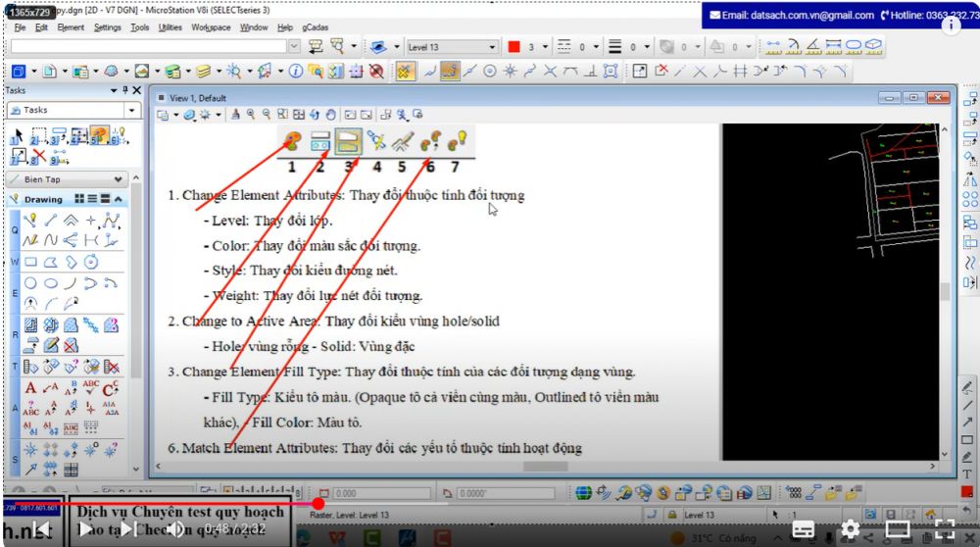
Task: Select the Change Element Fill Type icon
Action: pyautogui.click(x=347, y=142)
